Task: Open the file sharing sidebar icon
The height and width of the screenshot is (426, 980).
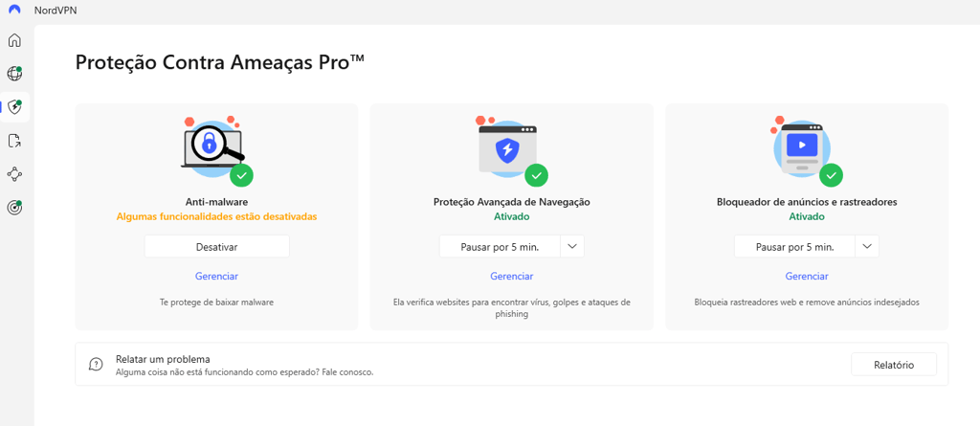Action: (14, 141)
